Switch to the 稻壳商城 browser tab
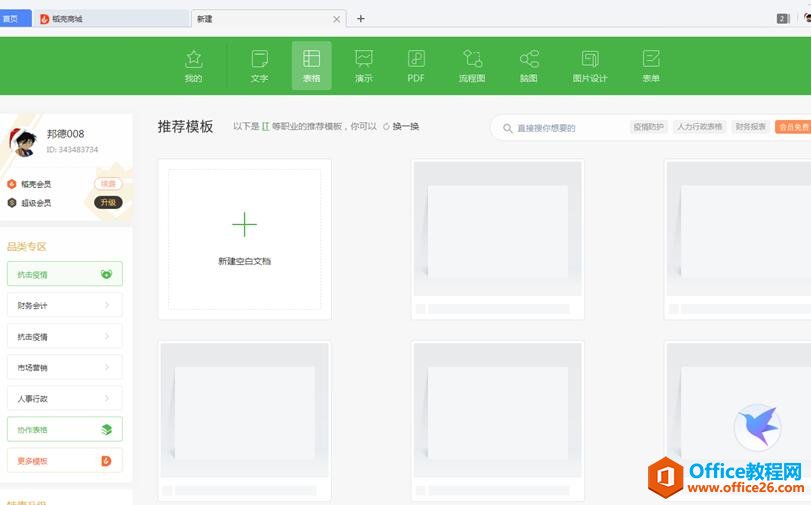The image size is (811, 505). pos(110,18)
